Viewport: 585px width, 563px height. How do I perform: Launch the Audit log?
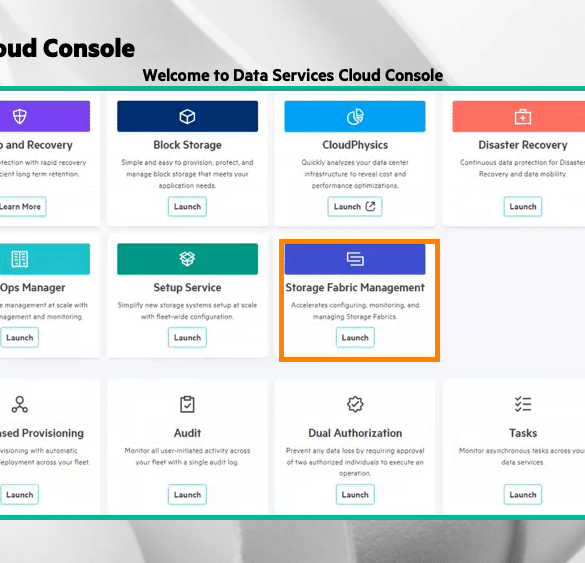187,495
